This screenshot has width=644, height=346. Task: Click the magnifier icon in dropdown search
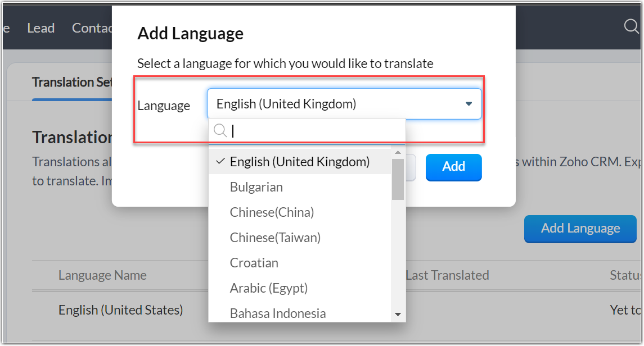click(220, 131)
